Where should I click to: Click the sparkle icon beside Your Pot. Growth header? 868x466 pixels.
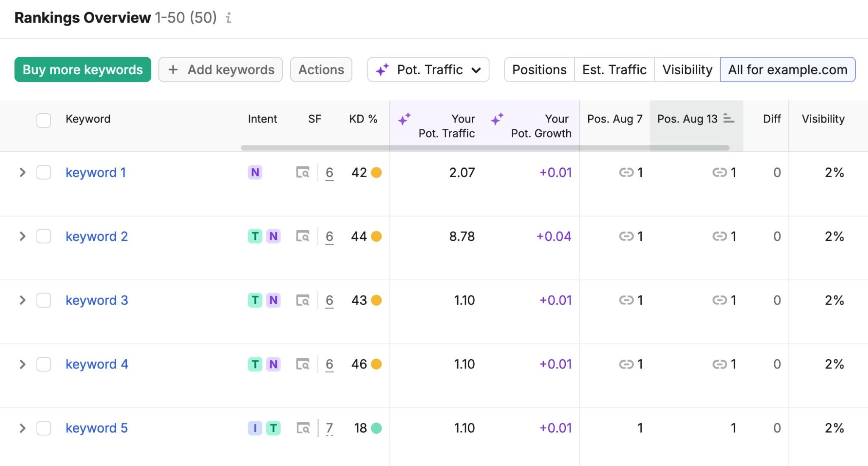coord(497,119)
